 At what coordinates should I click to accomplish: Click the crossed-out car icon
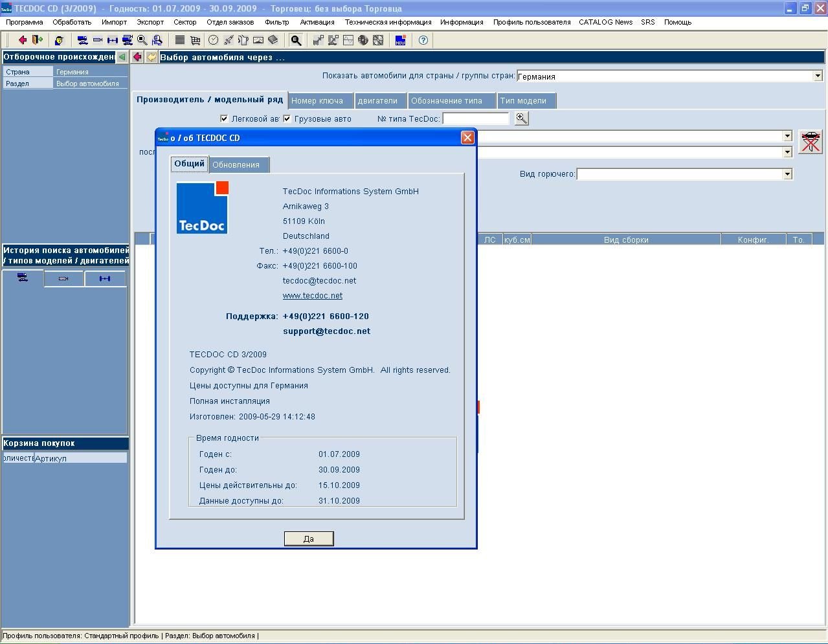pyautogui.click(x=810, y=142)
